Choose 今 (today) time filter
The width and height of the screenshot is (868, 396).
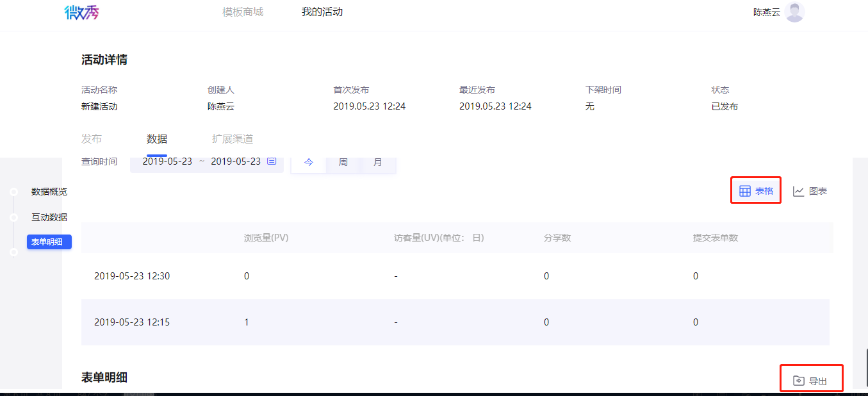coord(309,162)
